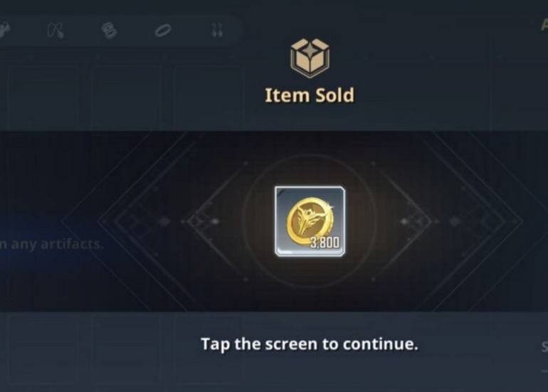Click the dimmed 'any artifacts.' message

(x=51, y=244)
